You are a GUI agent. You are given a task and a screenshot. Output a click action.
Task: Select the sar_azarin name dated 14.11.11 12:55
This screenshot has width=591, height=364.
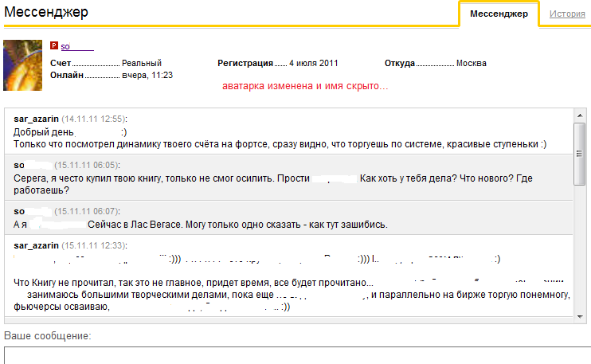(x=36, y=119)
